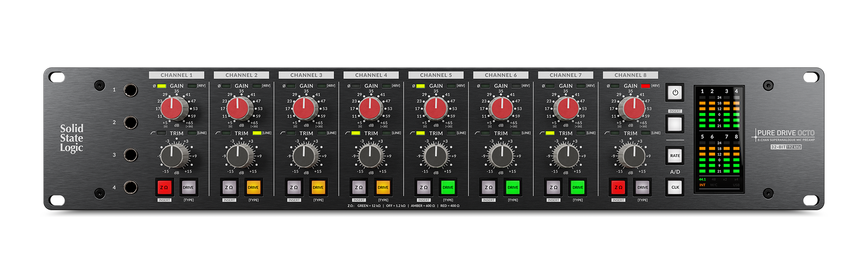
Task: Click the INT clock source indicator
Action: (x=702, y=185)
